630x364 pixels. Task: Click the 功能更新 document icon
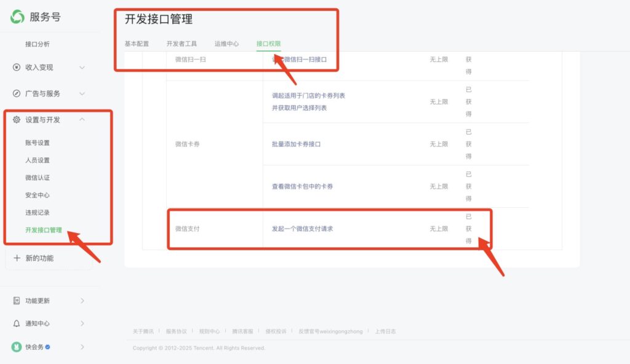point(17,301)
